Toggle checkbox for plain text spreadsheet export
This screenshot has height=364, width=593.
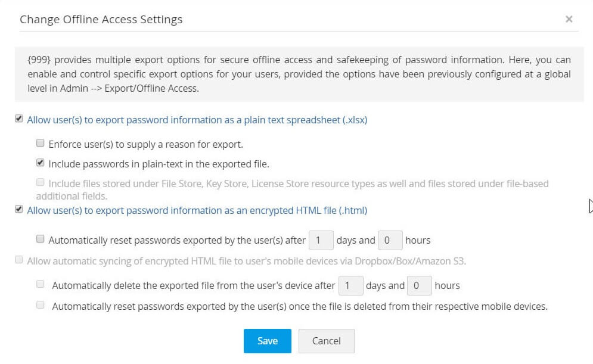[x=19, y=119]
